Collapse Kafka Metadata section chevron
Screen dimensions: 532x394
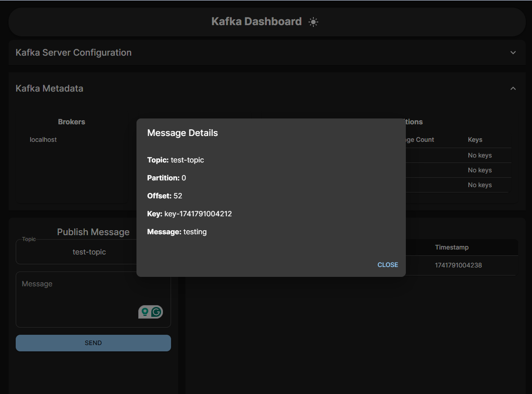click(x=513, y=88)
